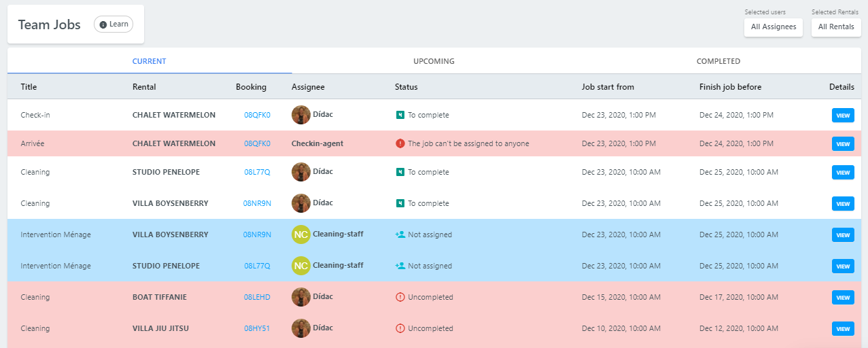This screenshot has width=868, height=348.
Task: Click the Not assigned person icon for Villa Boysenberry
Action: tap(400, 234)
